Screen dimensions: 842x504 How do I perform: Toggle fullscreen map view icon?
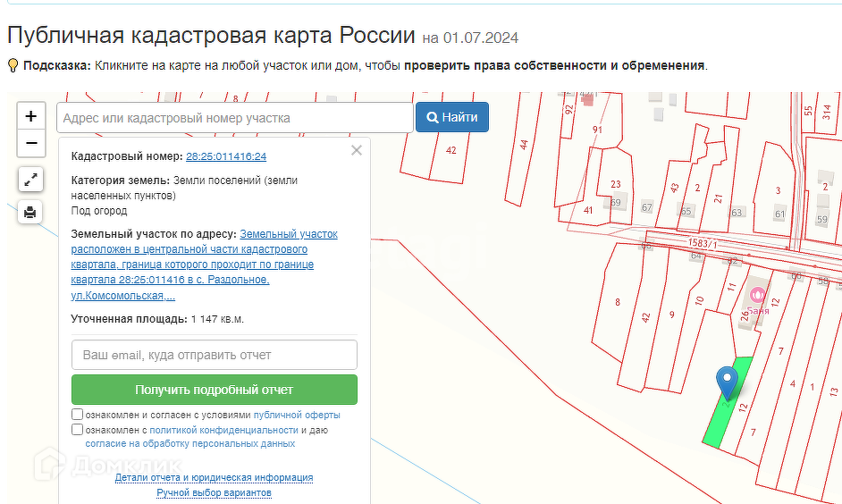pos(30,180)
